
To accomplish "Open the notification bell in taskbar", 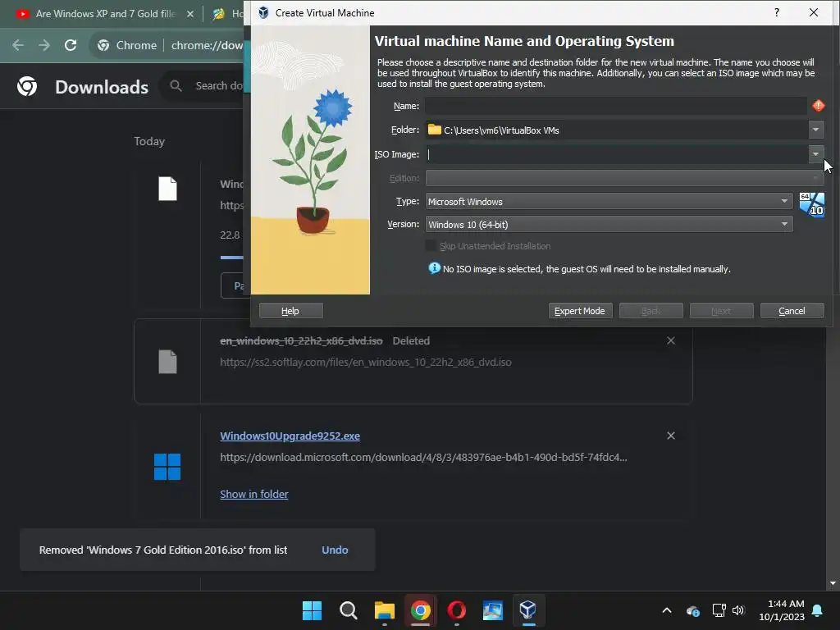I will click(817, 610).
